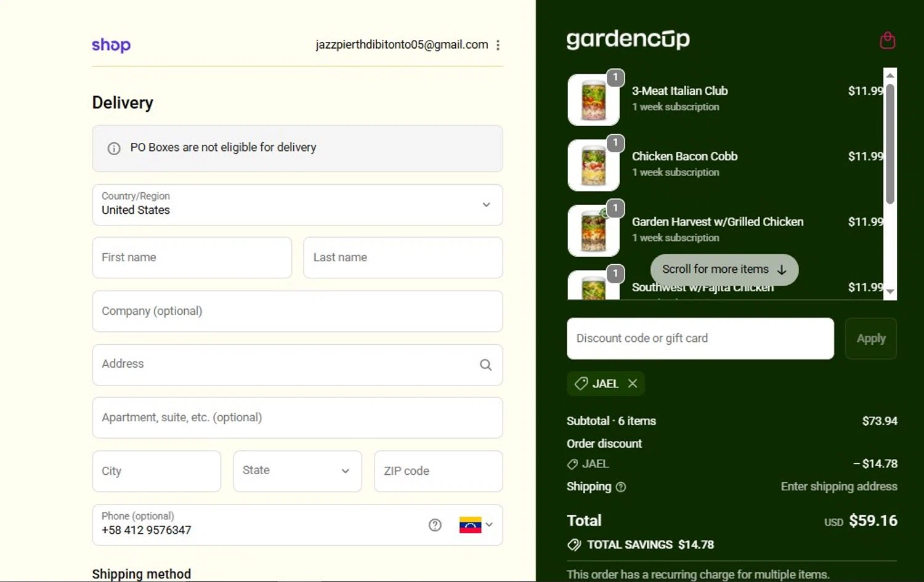The image size is (924, 582).
Task: Click the Shipping method heading
Action: tap(142, 574)
